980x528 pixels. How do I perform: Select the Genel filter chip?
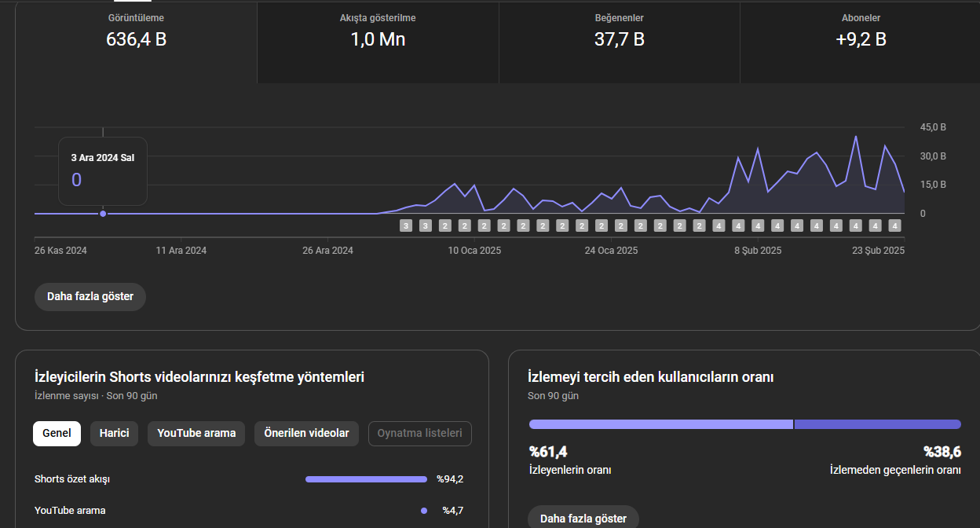point(57,434)
